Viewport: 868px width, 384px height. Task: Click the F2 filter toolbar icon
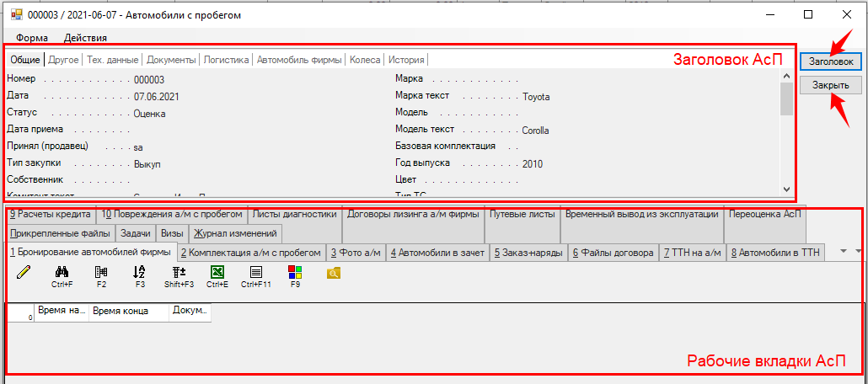[x=101, y=272]
